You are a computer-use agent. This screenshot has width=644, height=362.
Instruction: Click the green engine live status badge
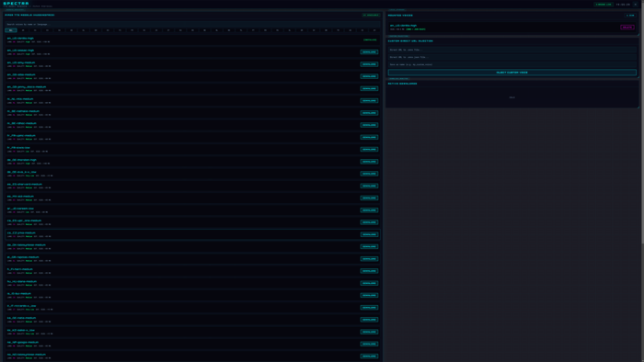coord(604,5)
